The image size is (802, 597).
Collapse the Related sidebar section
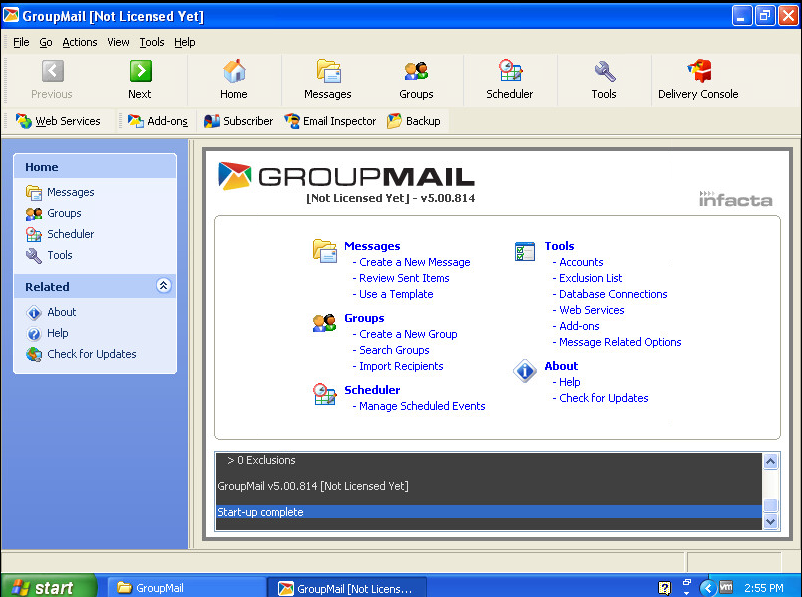(164, 286)
